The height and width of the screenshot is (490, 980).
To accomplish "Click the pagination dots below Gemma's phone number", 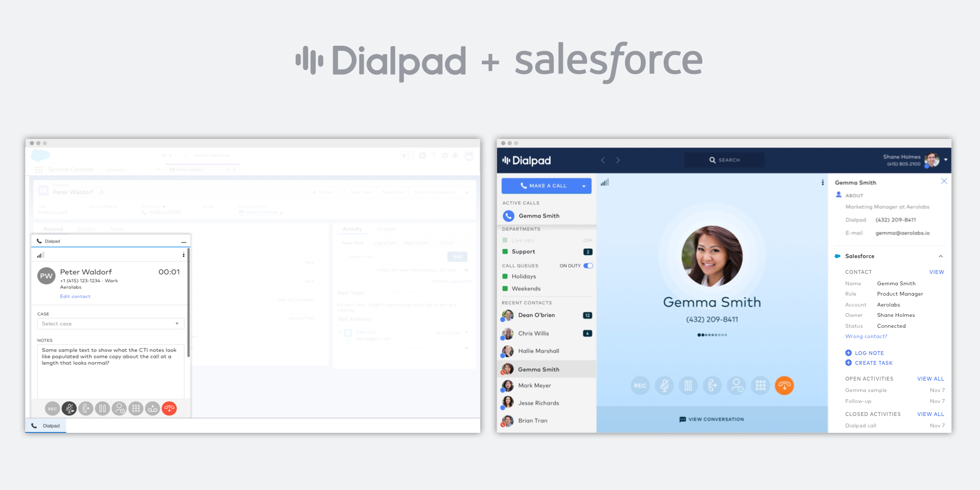I will click(x=712, y=335).
